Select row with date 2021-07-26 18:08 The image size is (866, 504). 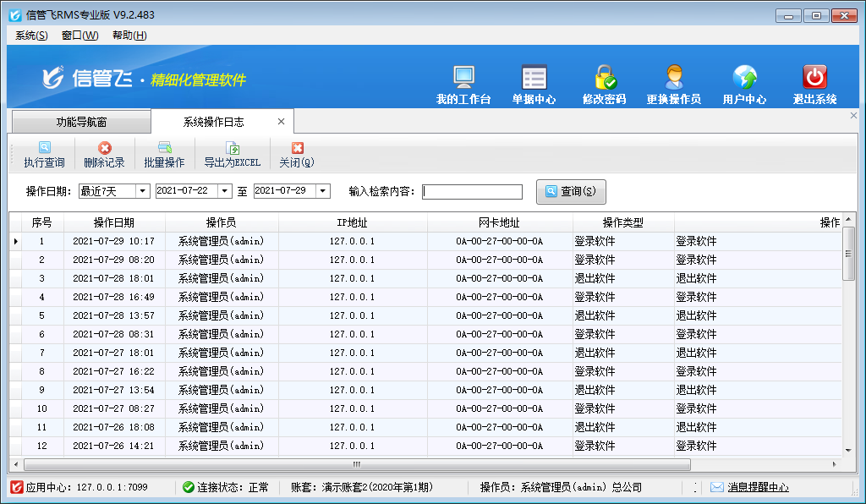[x=426, y=427]
